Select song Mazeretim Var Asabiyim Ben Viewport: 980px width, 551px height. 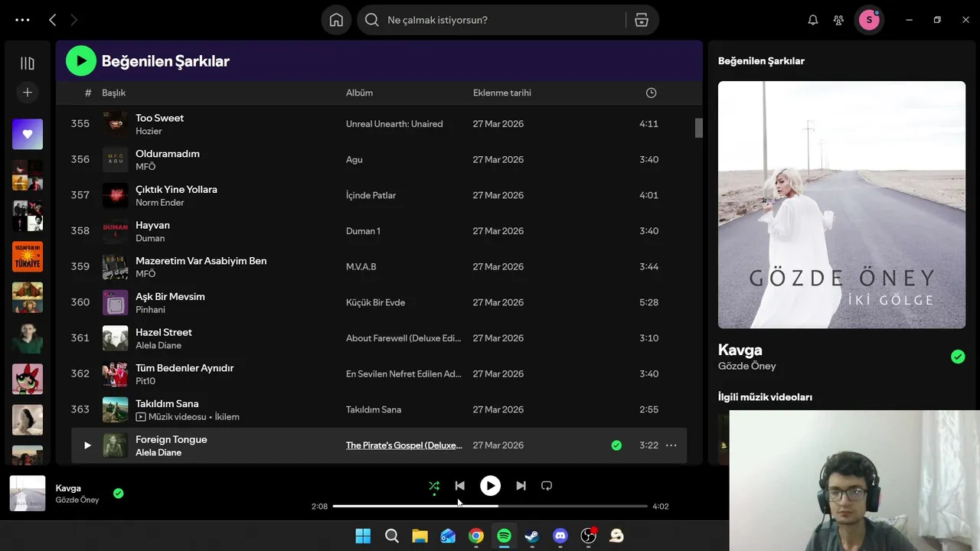(201, 261)
